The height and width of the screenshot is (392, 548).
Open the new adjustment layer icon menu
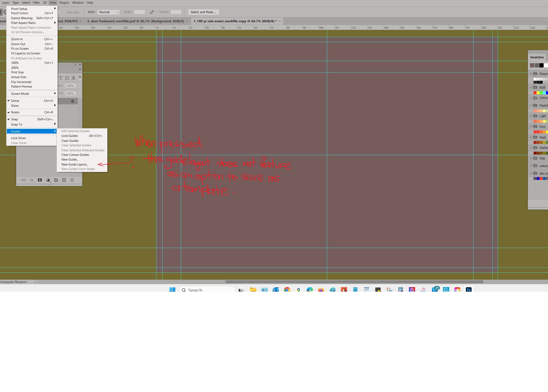pyautogui.click(x=48, y=180)
